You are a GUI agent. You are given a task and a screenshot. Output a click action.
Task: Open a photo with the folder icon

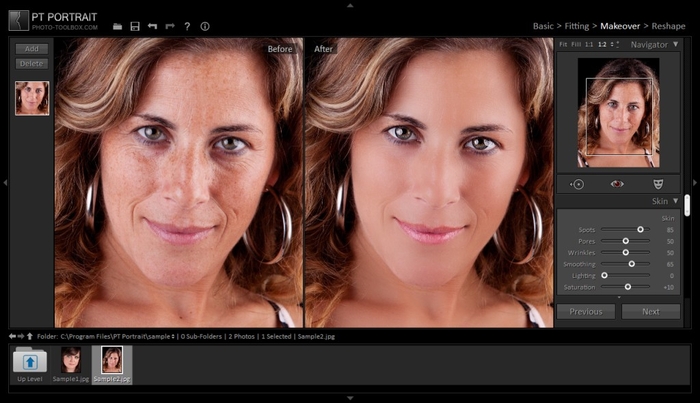[x=117, y=26]
